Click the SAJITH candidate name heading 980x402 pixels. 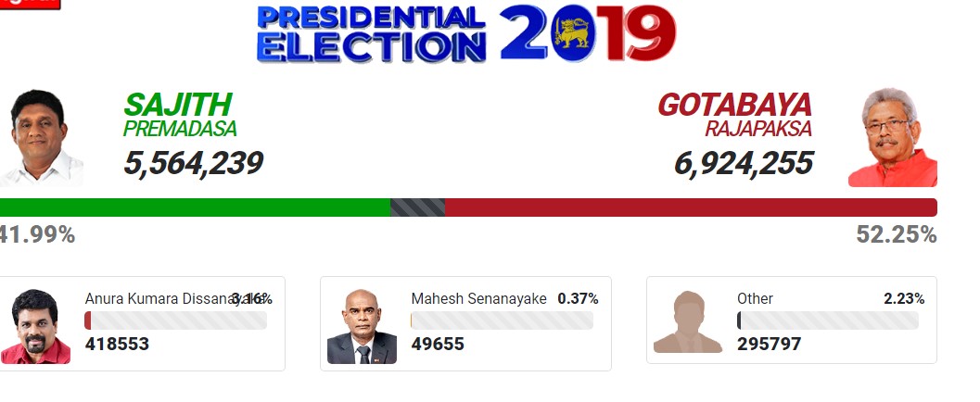pos(177,105)
